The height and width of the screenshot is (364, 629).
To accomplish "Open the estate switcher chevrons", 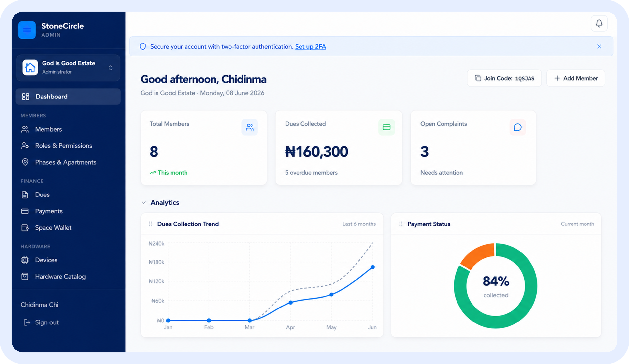I will point(111,68).
